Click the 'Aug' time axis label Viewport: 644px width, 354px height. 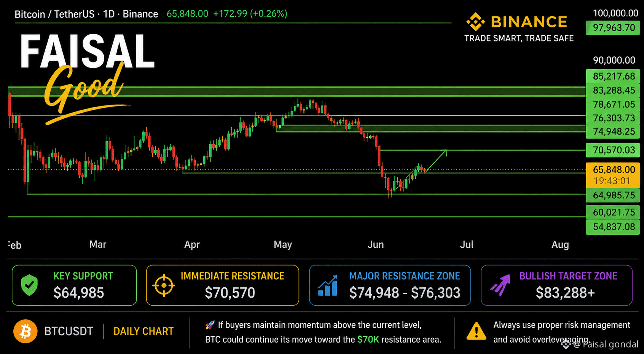[x=560, y=245]
